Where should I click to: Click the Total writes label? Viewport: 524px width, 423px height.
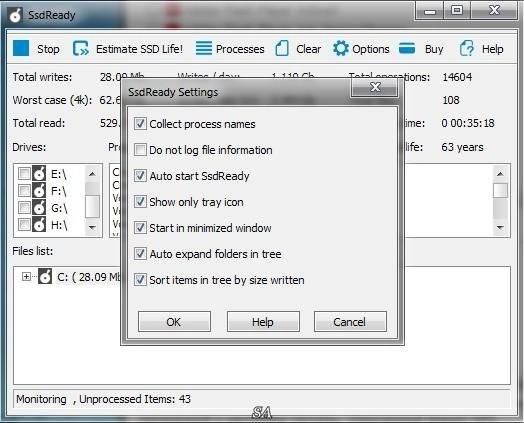[x=42, y=77]
